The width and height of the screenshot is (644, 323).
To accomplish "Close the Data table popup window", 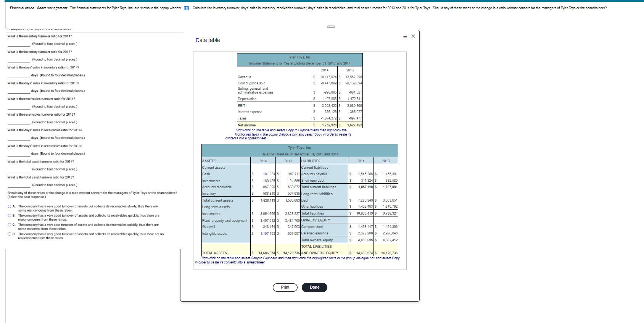I will pos(413,36).
